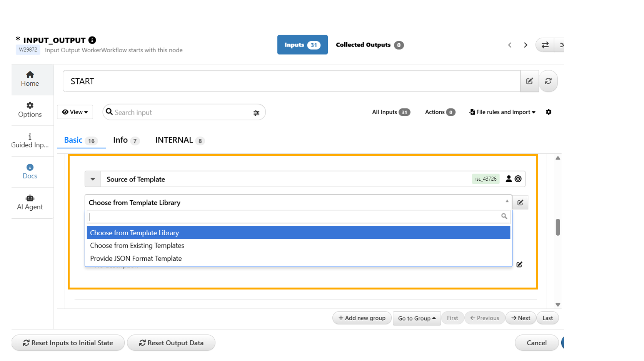Open the AI Agent sidebar panel
Screen dimensions: 644x361
pyautogui.click(x=30, y=203)
